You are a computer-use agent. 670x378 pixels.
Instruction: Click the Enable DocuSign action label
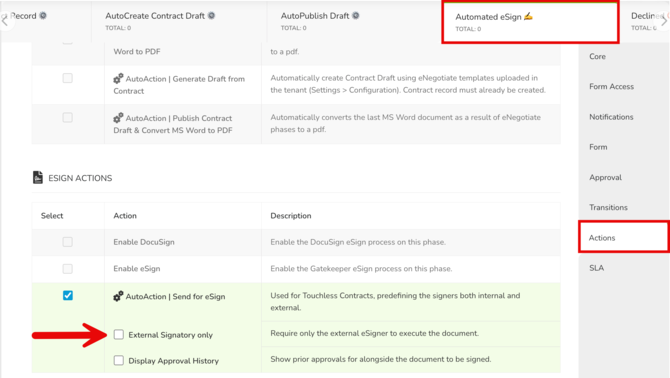click(144, 242)
